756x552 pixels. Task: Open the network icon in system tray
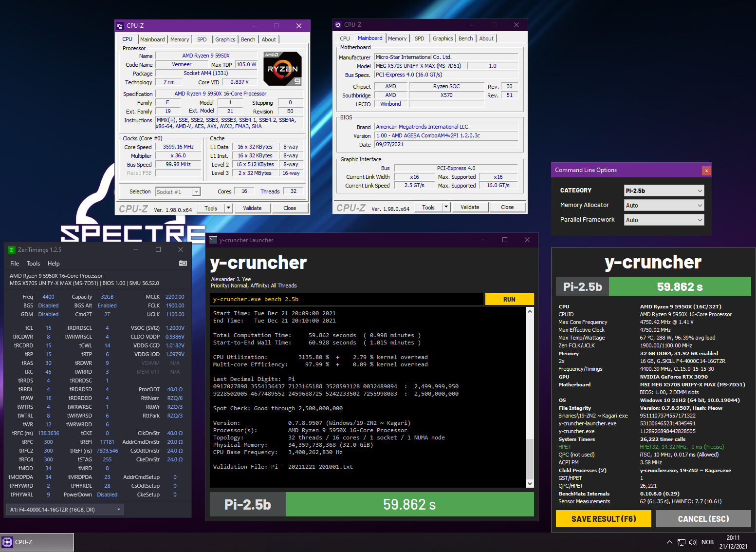click(x=682, y=542)
